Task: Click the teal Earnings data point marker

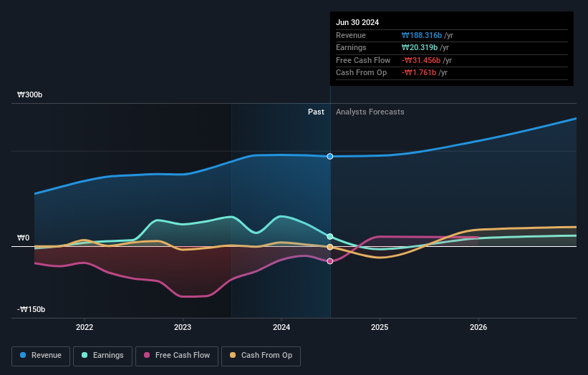Action: [330, 236]
